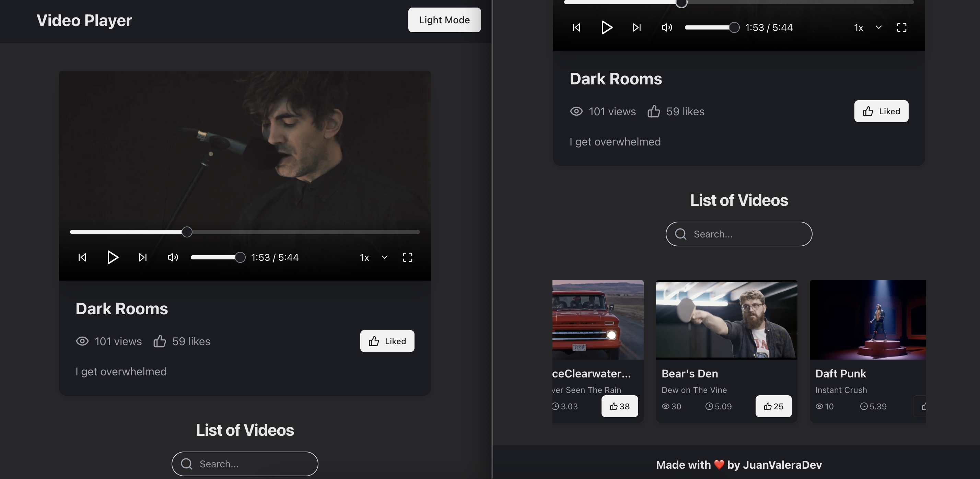This screenshot has width=980, height=479.
Task: Toggle the Liked button in left window
Action: point(387,341)
